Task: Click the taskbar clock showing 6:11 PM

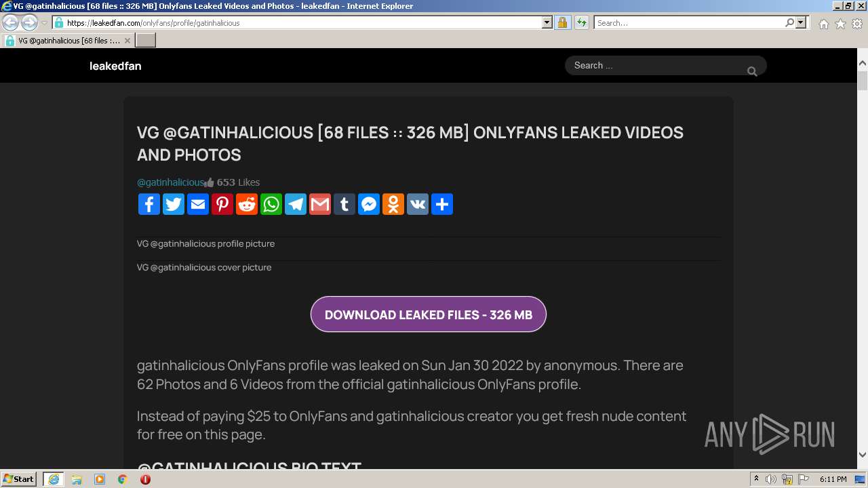Action: click(x=833, y=479)
